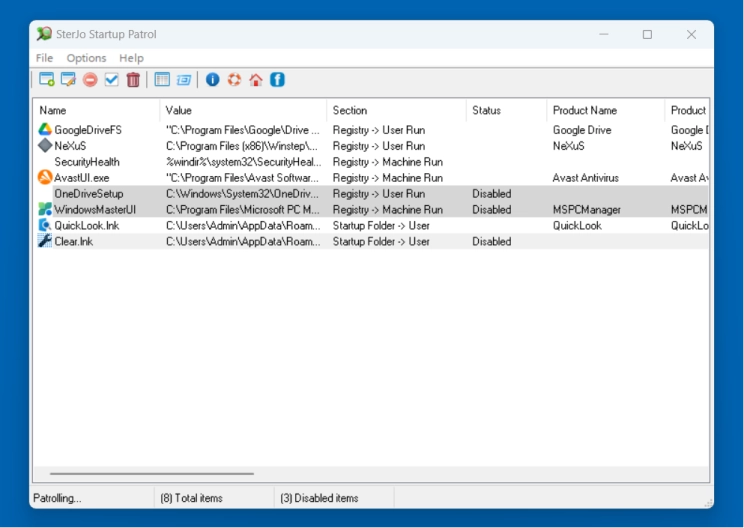The image size is (744, 528).
Task: Select the SecurityHealth entry
Action: click(87, 162)
